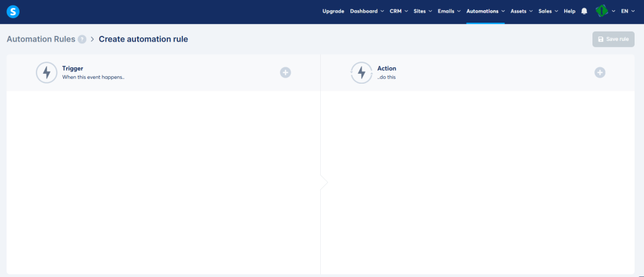The width and height of the screenshot is (644, 277).
Task: Click the help question mark icon
Action: pos(82,40)
